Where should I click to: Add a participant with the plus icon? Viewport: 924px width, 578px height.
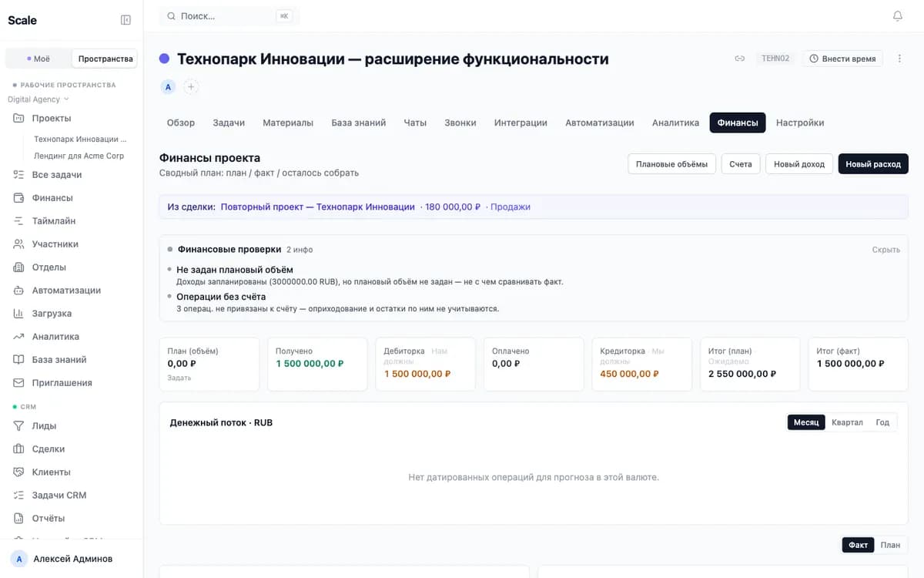pyautogui.click(x=191, y=87)
